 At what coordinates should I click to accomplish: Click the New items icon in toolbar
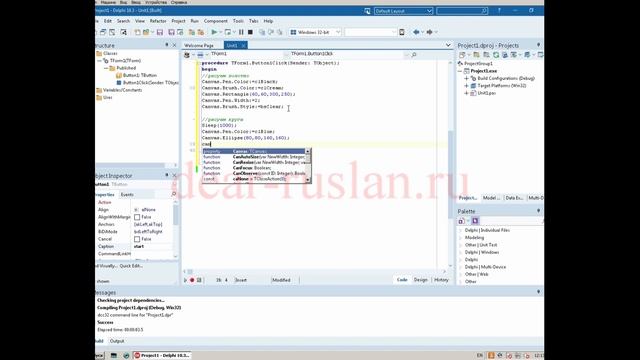[x=138, y=32]
